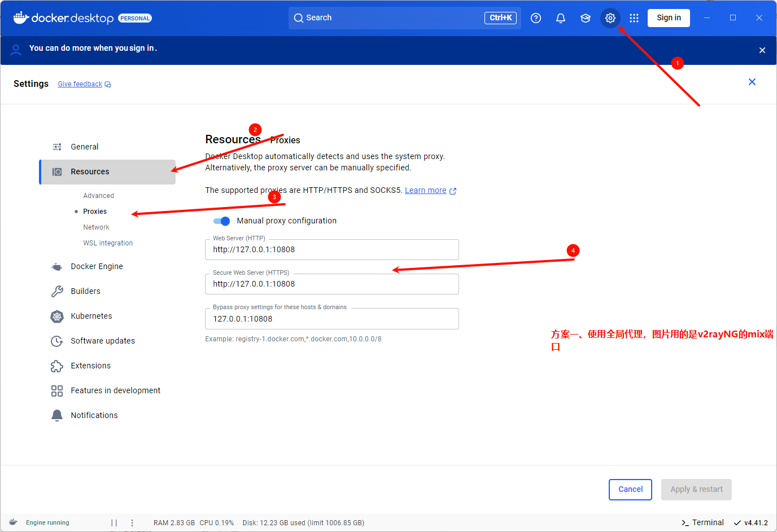This screenshot has height=532, width=777.
Task: Select the WSL integration sub-item
Action: click(x=108, y=243)
